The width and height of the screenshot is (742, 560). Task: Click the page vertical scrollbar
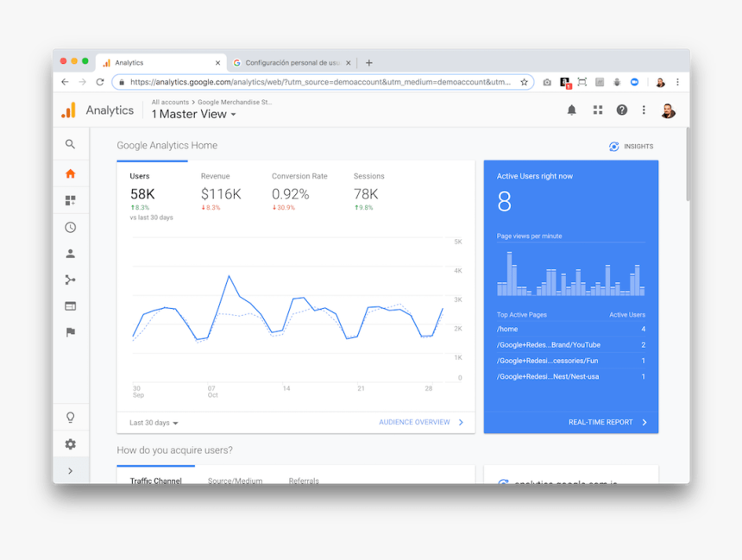point(688,164)
